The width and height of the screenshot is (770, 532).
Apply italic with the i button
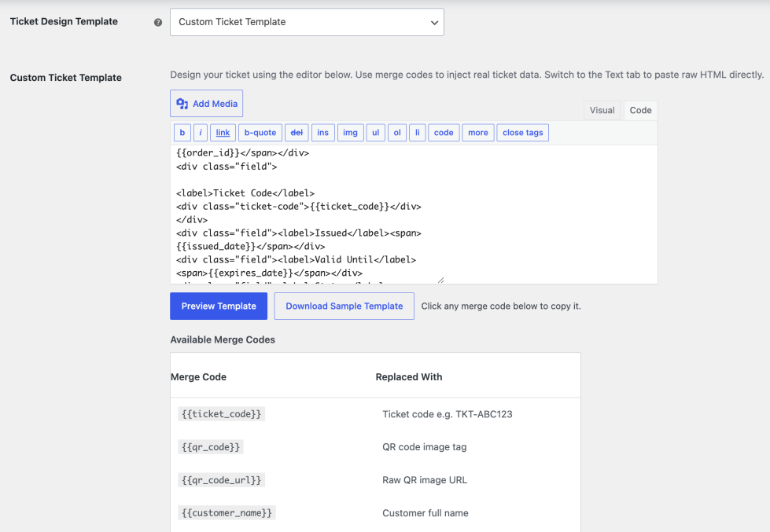201,133
